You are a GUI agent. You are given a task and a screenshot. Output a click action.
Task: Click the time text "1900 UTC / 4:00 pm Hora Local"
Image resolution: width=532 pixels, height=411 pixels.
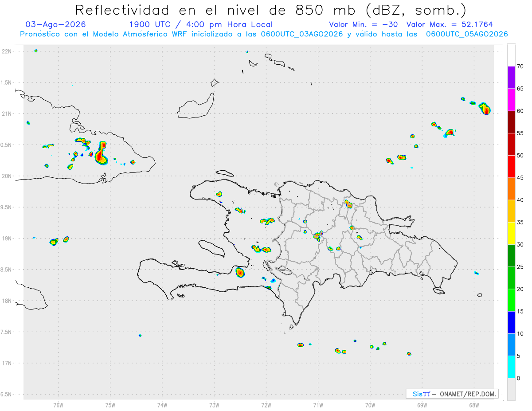pyautogui.click(x=201, y=24)
